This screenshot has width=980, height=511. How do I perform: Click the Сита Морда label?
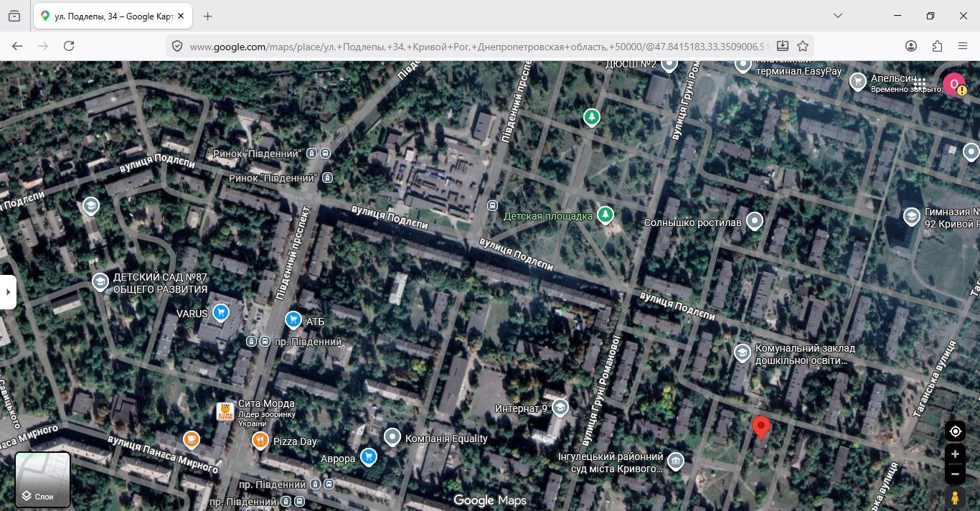coord(266,403)
